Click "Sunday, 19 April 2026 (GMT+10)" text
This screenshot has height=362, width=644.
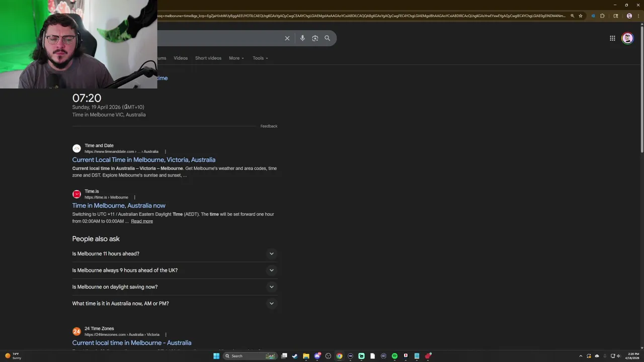pos(108,107)
